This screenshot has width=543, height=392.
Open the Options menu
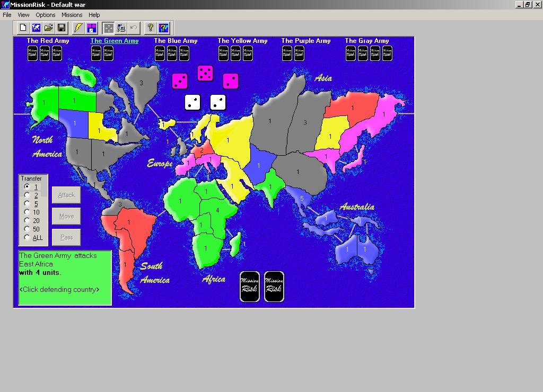click(46, 15)
